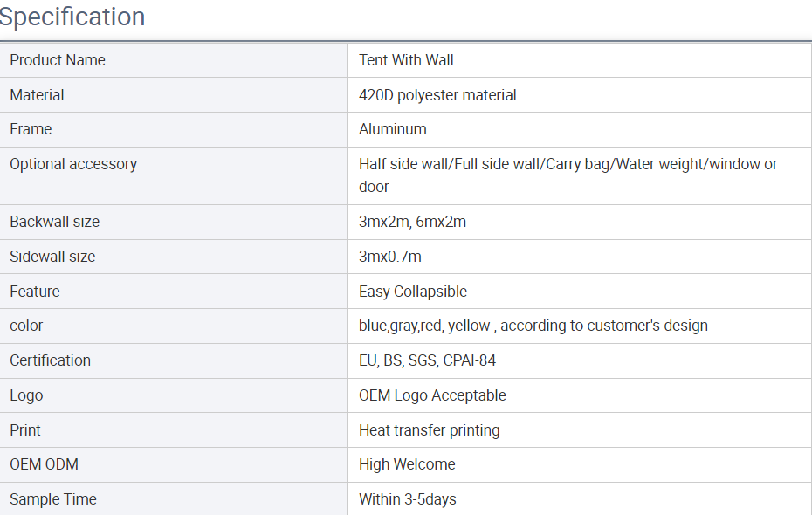
Task: Select the OEM Logo Acceptable text
Action: 432,395
